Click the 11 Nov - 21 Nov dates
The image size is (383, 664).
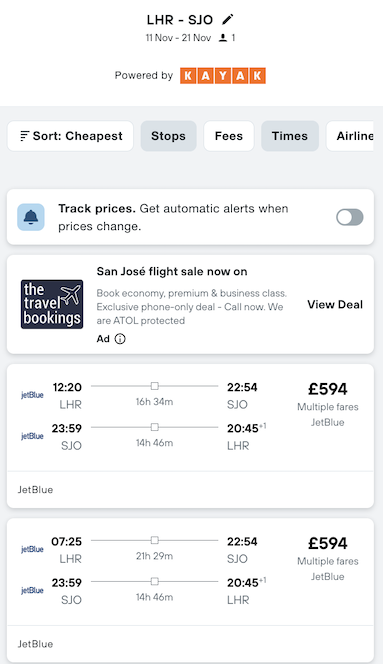[x=178, y=38]
